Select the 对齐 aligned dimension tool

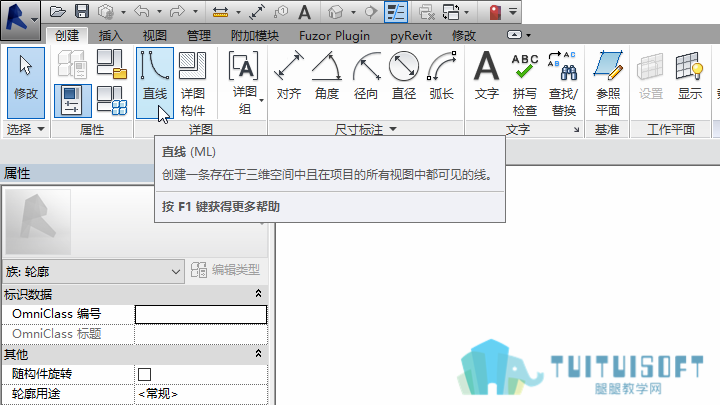[289, 76]
